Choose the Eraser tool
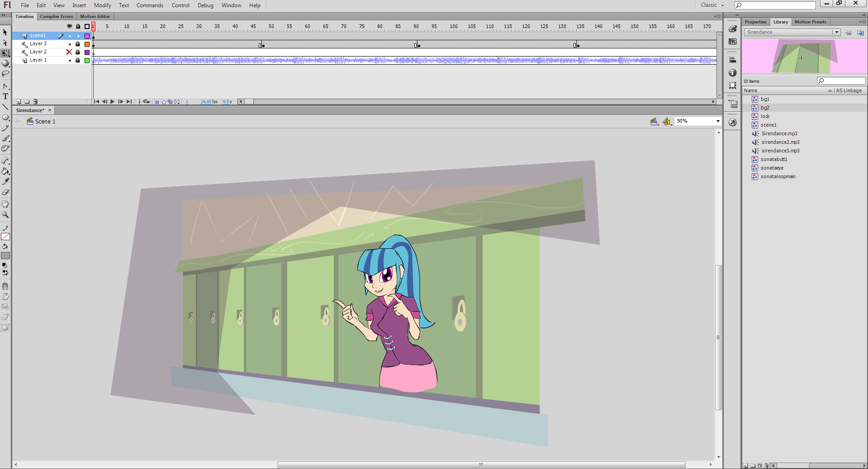 tap(5, 192)
